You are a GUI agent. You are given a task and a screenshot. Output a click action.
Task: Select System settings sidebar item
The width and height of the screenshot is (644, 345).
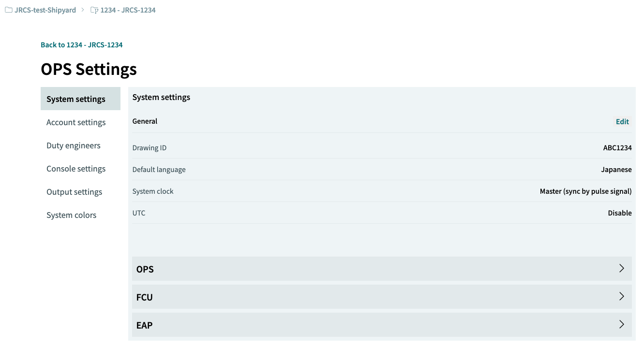(80, 99)
